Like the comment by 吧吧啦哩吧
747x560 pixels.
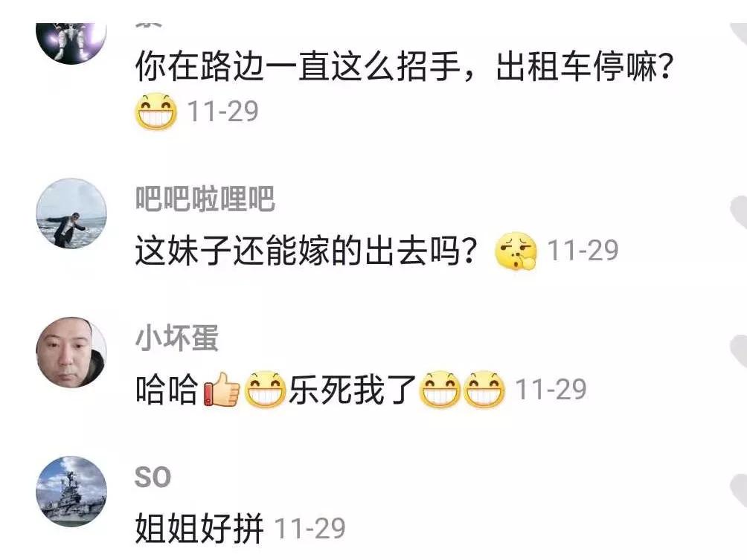pos(739,213)
